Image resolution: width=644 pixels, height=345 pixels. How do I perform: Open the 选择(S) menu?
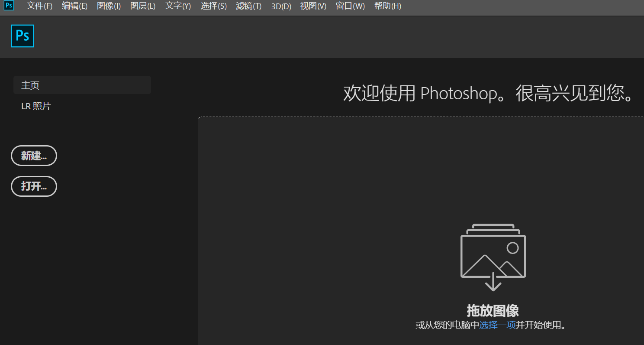(x=213, y=6)
